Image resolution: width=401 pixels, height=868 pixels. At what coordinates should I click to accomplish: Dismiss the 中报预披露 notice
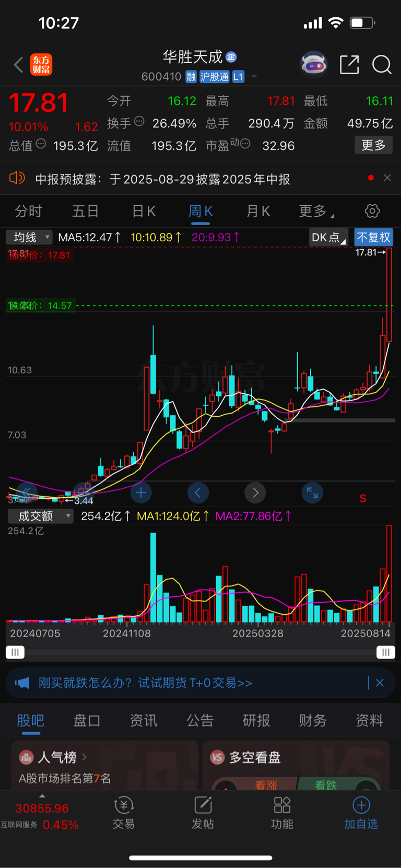[387, 178]
